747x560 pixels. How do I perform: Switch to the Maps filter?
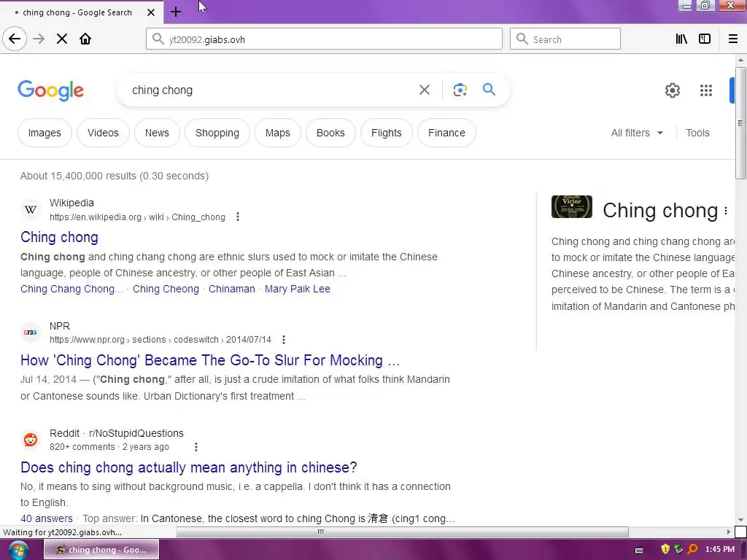(278, 133)
